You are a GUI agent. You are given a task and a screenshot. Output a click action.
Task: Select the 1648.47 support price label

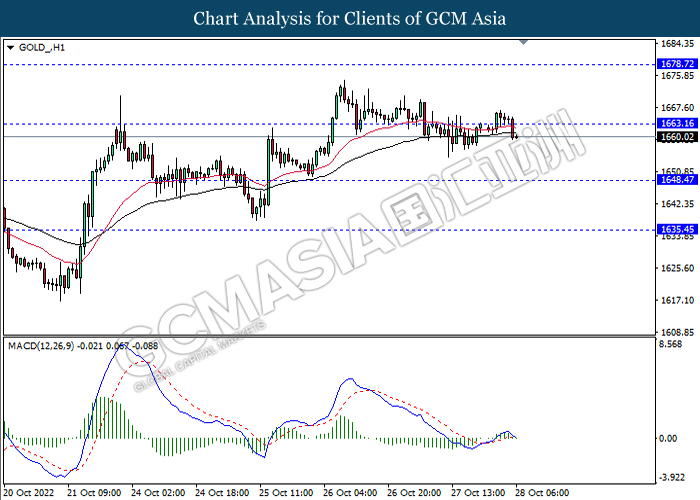coord(677,179)
